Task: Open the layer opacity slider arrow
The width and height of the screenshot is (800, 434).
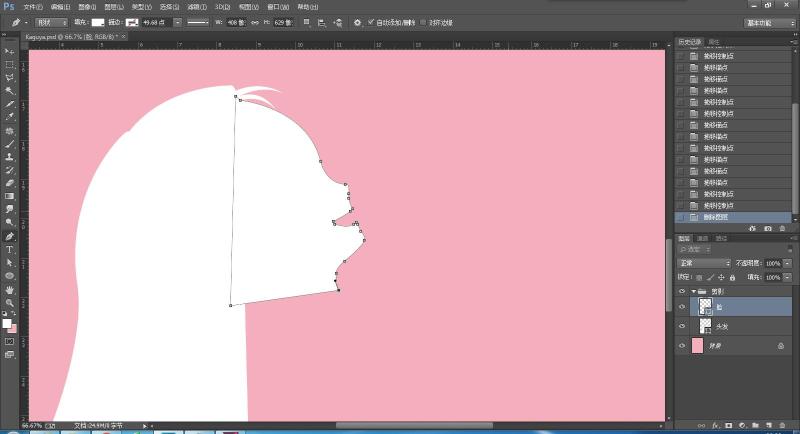Action: [x=788, y=263]
